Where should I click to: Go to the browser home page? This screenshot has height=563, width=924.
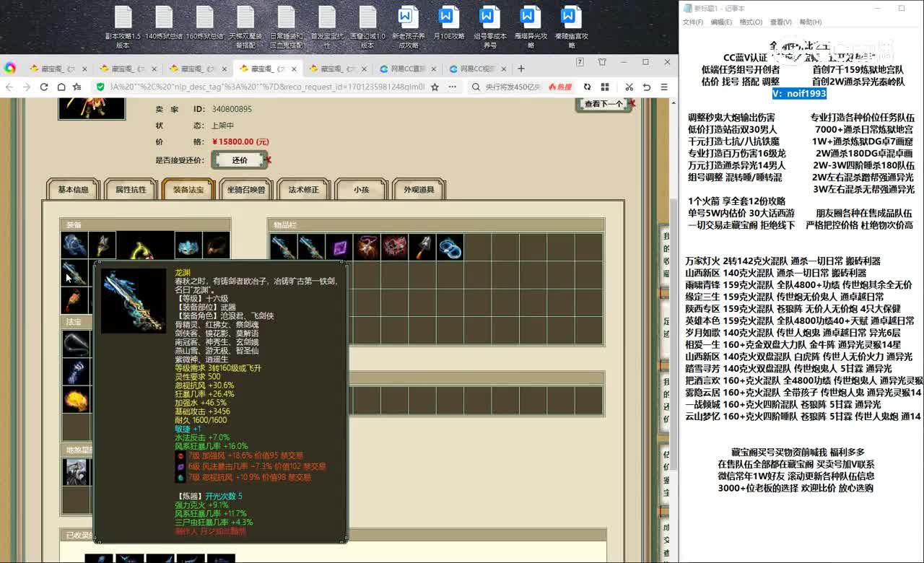point(61,87)
